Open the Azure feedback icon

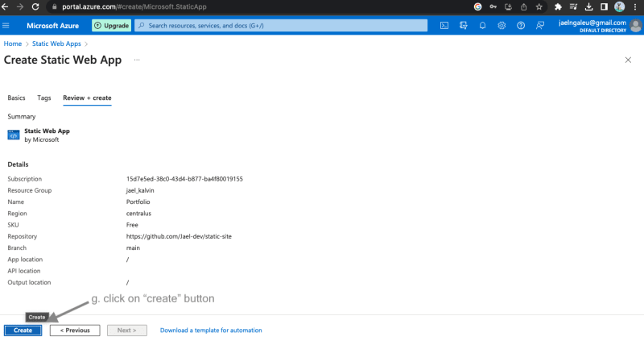(x=540, y=26)
